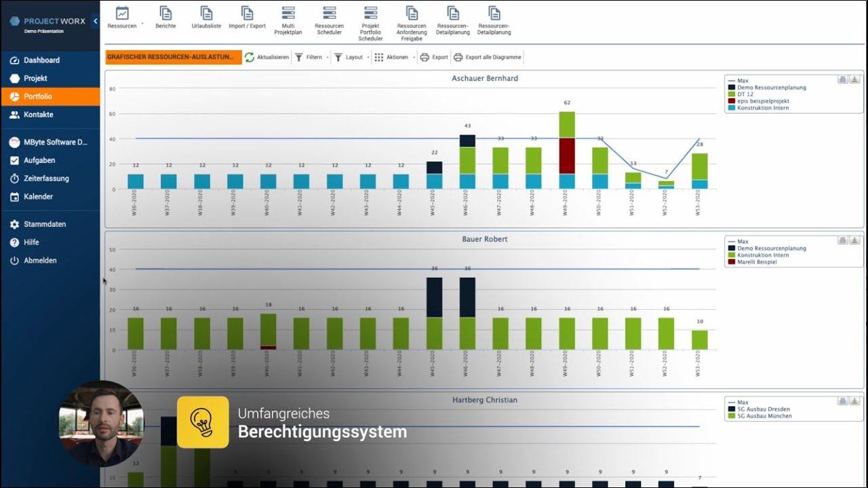Open Berichte reports icon
This screenshot has width=868, height=488.
pos(165,13)
